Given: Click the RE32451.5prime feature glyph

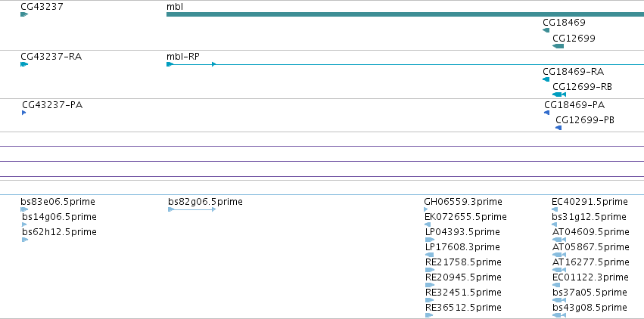Looking at the screenshot, I should (x=430, y=301).
